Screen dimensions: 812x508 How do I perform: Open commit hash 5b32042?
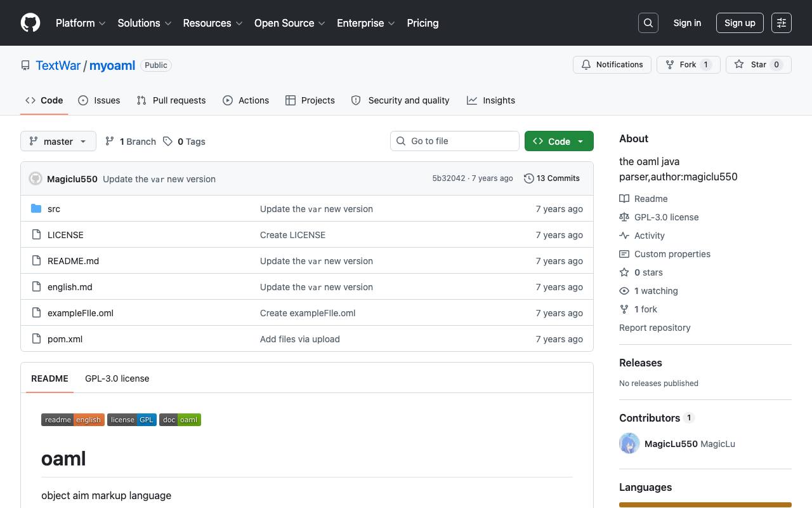pos(449,178)
